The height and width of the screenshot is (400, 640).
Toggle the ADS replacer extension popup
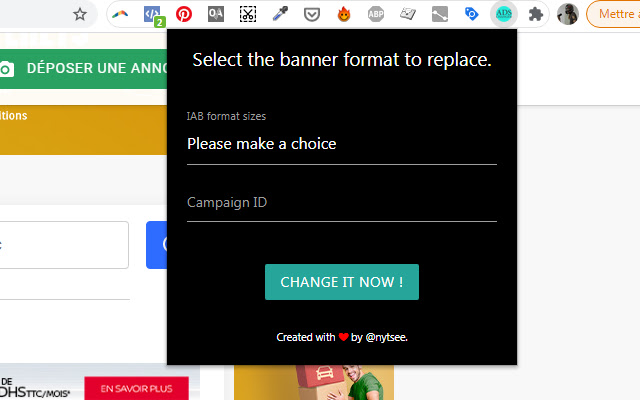pyautogui.click(x=504, y=14)
